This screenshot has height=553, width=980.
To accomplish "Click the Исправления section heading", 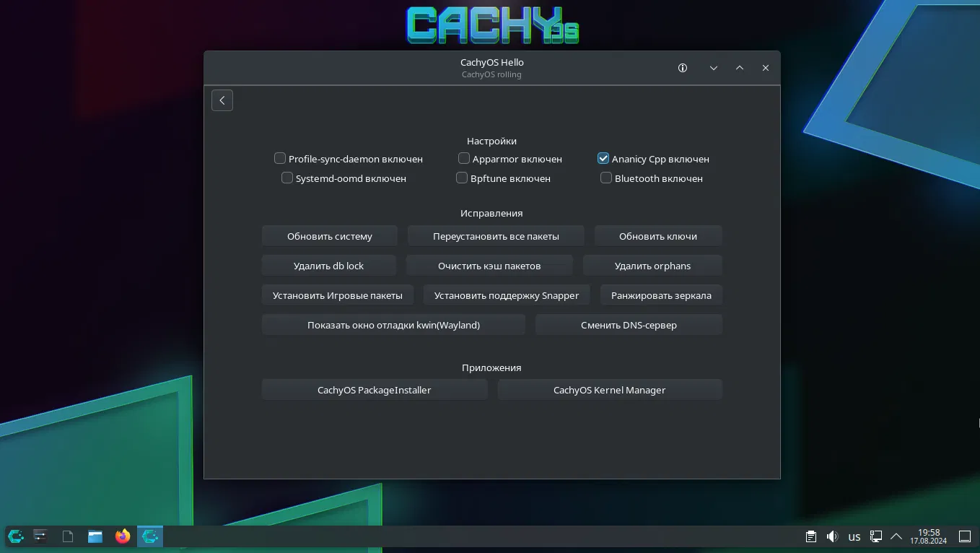I will tap(492, 213).
